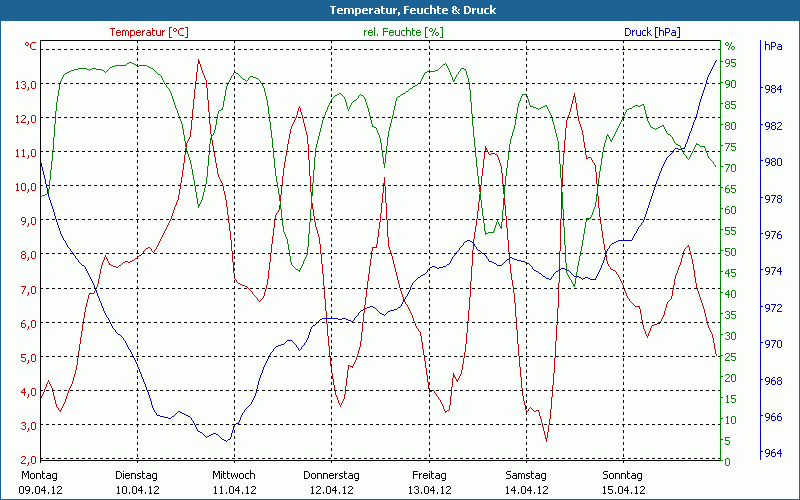Click the 95 humidity axis value
The height and width of the screenshot is (500, 800).
click(x=731, y=63)
